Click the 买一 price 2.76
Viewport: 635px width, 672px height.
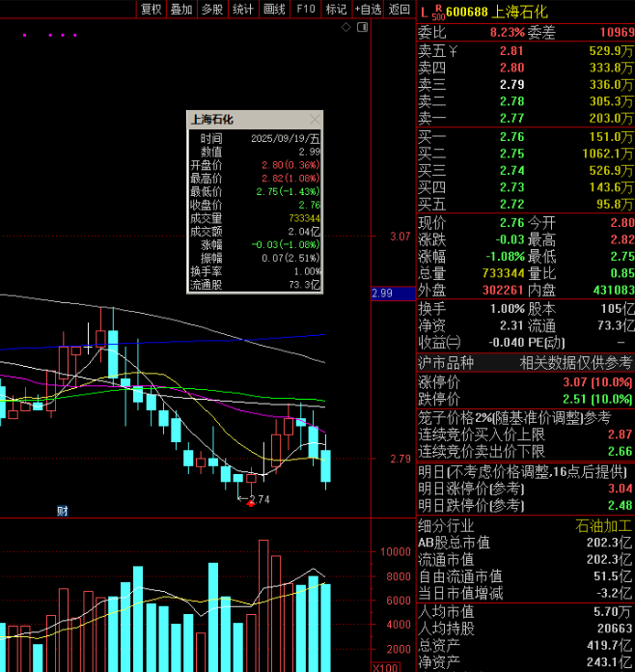point(511,137)
